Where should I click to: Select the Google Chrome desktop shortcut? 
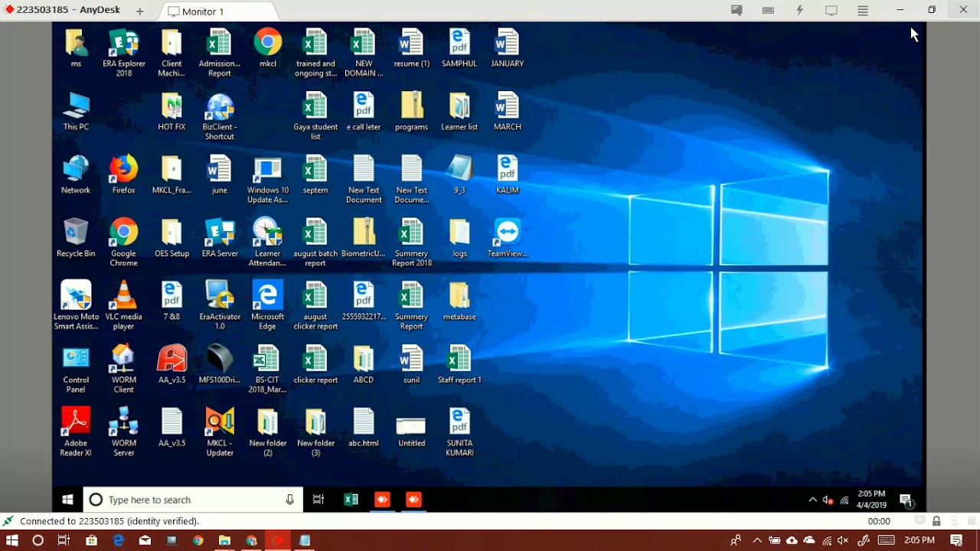click(x=123, y=243)
